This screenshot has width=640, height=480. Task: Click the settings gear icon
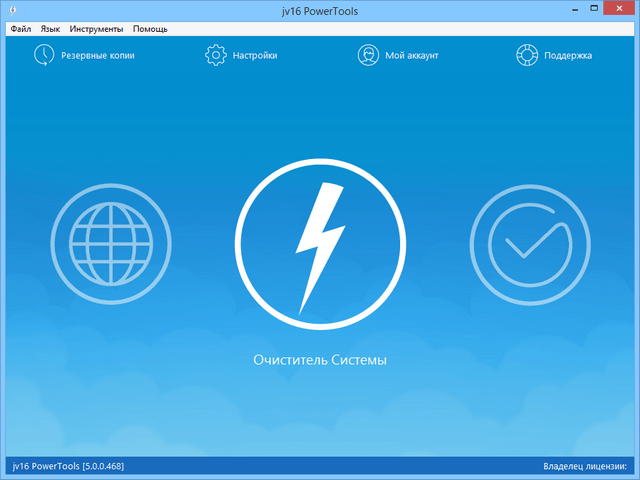[x=216, y=55]
